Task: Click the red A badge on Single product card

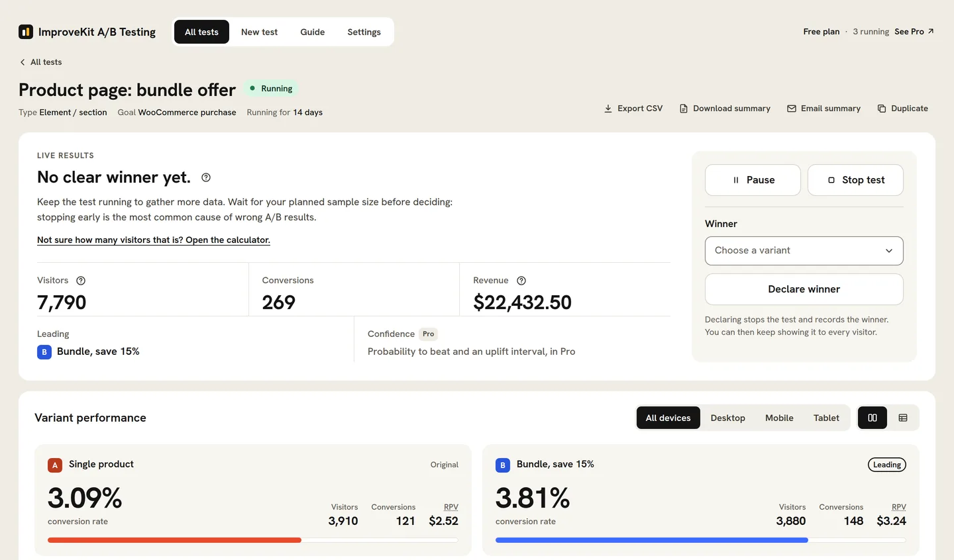Action: click(55, 465)
